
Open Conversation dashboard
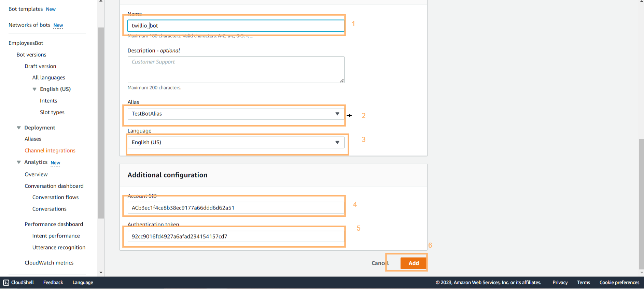[x=54, y=186]
